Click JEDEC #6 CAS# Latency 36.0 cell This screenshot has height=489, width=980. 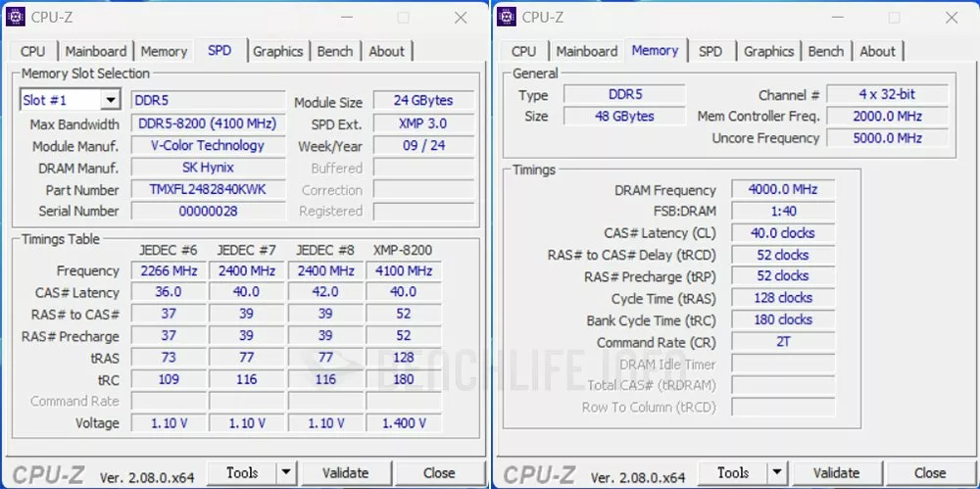[x=169, y=292]
